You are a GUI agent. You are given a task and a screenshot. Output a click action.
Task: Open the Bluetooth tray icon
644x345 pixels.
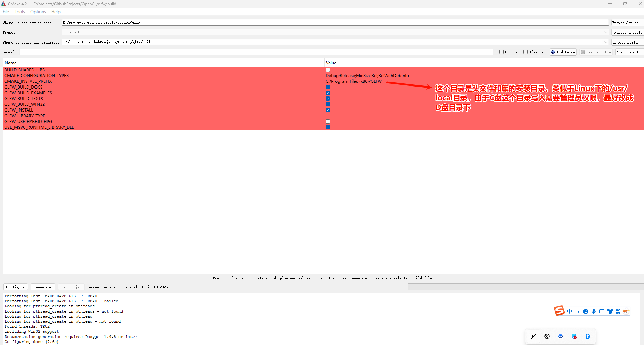click(x=588, y=336)
